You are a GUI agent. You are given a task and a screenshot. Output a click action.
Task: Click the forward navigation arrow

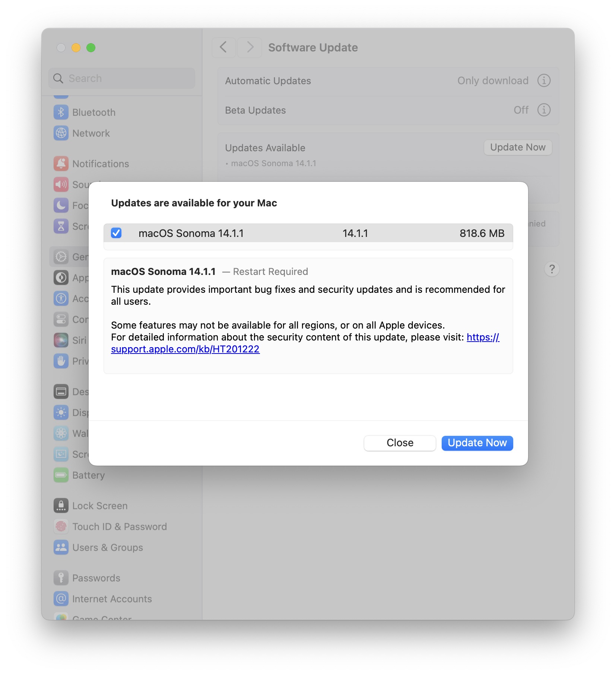tap(249, 48)
